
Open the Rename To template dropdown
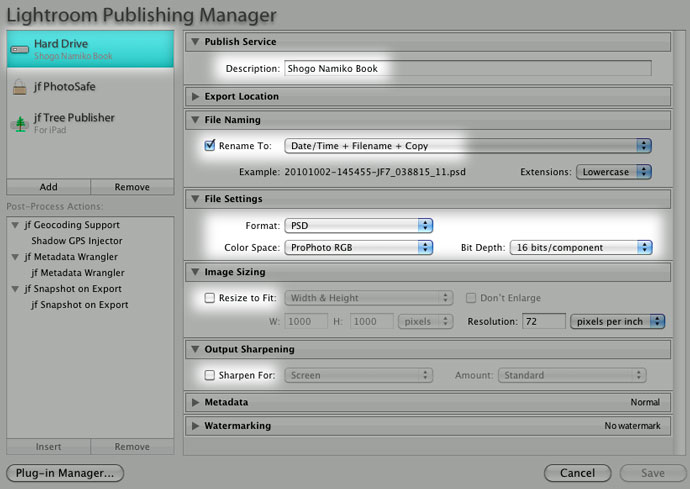pos(468,146)
